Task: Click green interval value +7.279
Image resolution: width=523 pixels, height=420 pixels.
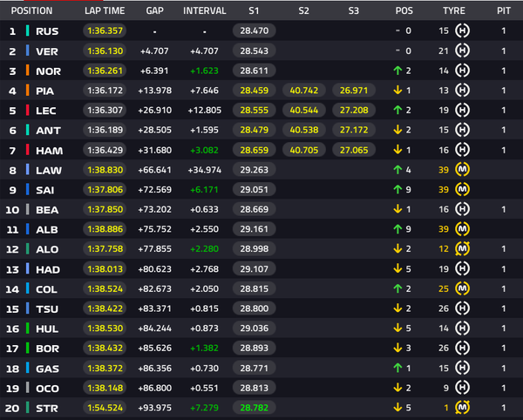Action: click(x=205, y=408)
